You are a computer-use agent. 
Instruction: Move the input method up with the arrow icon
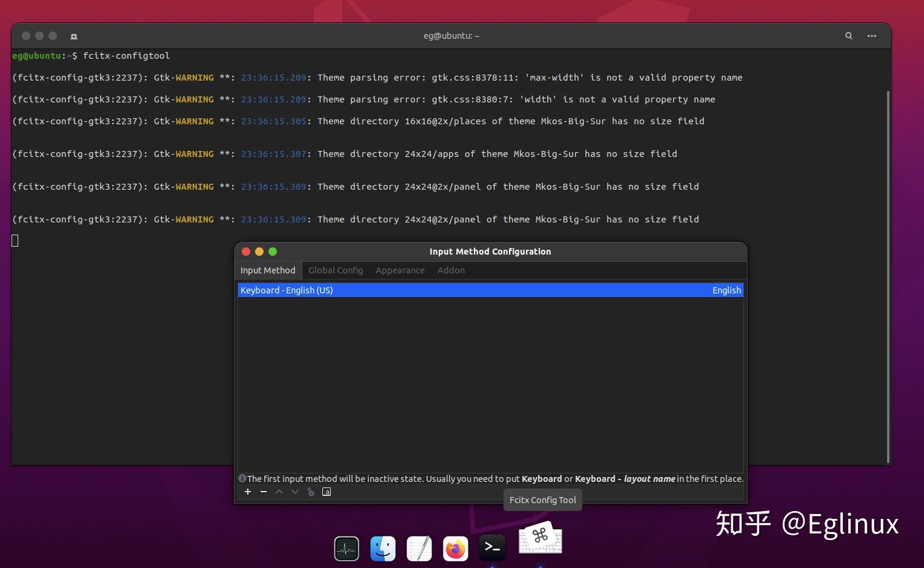[x=279, y=492]
